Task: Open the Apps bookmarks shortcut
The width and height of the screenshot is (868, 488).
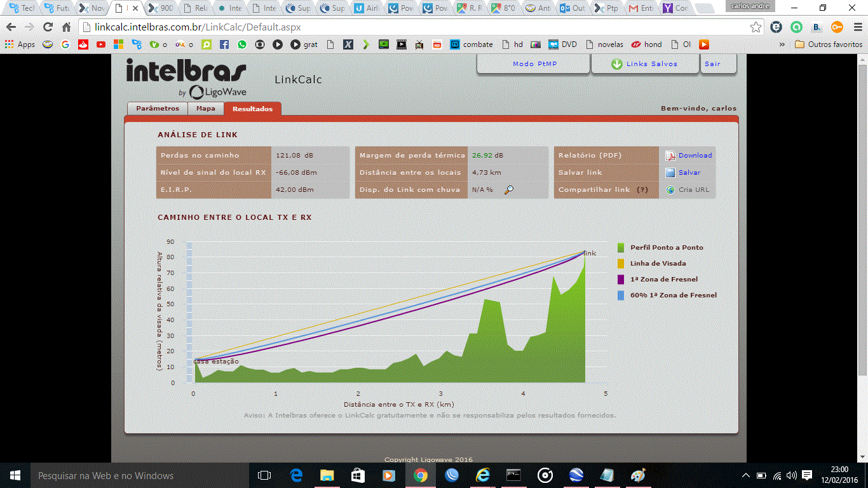Action: [x=20, y=44]
